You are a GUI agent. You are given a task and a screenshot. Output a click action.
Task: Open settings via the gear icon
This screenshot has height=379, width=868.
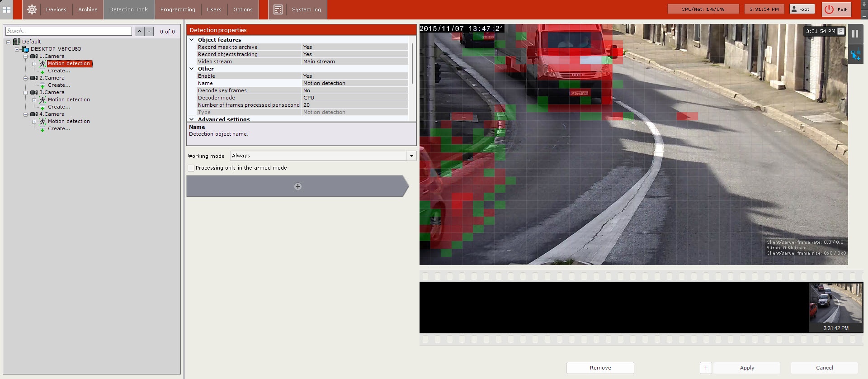[32, 9]
